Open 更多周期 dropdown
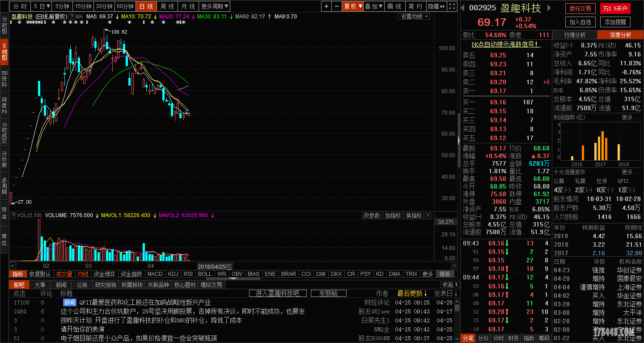Screen dimensions: 644x343 [x=215, y=6]
